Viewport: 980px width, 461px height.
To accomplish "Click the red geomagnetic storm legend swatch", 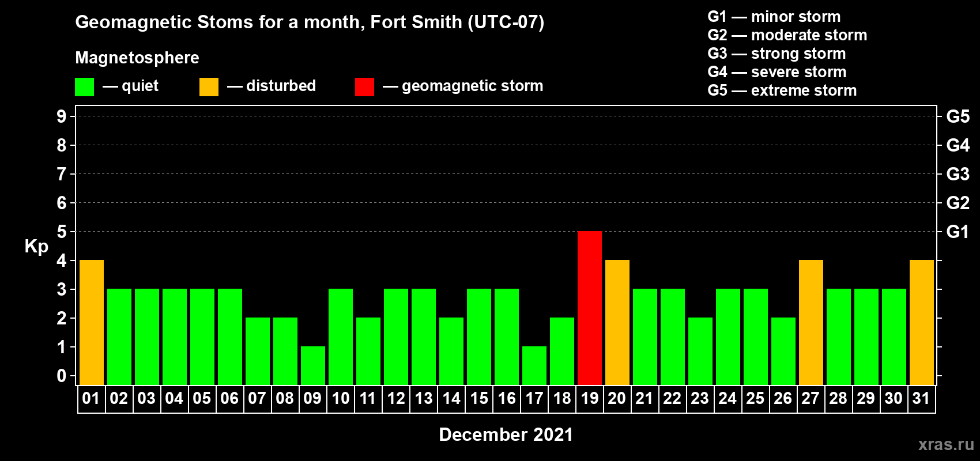I will click(364, 87).
